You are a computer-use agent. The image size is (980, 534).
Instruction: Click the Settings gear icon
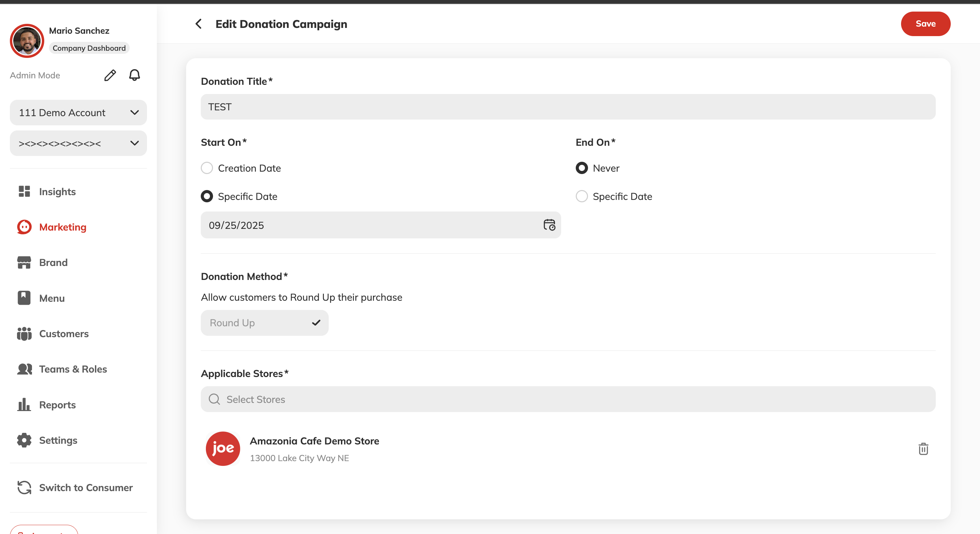click(x=24, y=440)
